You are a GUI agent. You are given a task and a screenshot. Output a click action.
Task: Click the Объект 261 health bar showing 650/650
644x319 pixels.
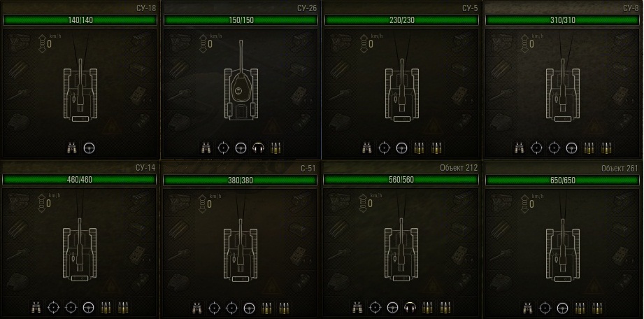pos(562,180)
